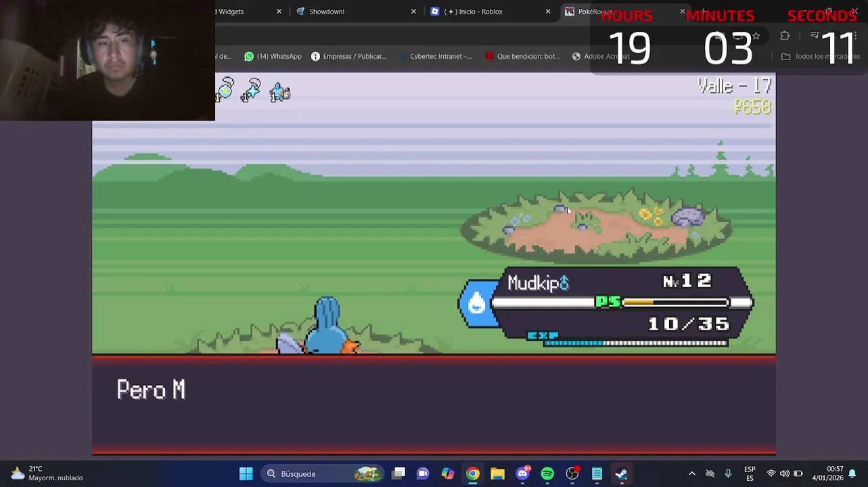Viewport: 868px width, 487px height.
Task: Click the second sparkle item icon in the game
Action: (251, 90)
